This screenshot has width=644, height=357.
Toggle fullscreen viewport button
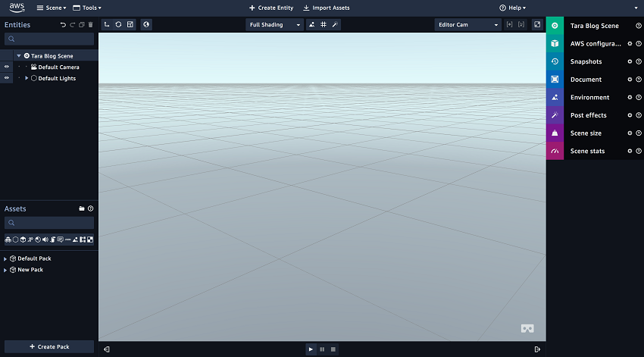(x=537, y=24)
